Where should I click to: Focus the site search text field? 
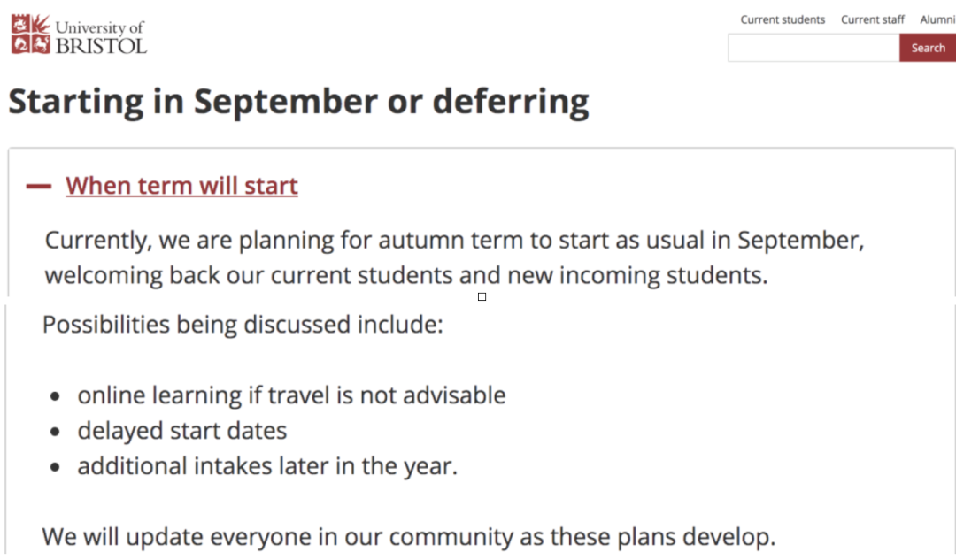[813, 48]
